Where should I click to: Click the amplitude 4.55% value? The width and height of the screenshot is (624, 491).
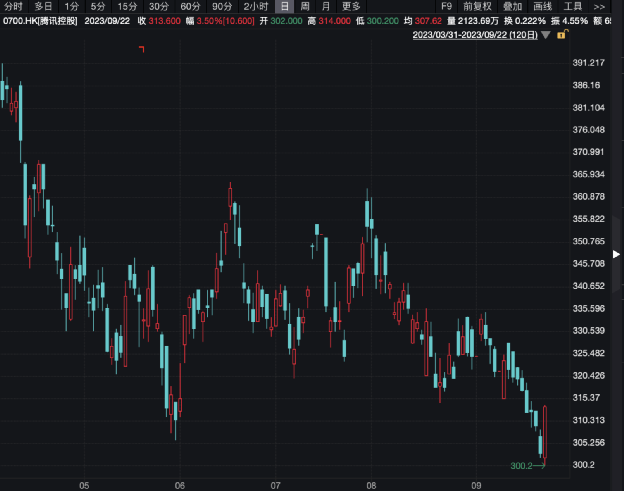pos(575,21)
